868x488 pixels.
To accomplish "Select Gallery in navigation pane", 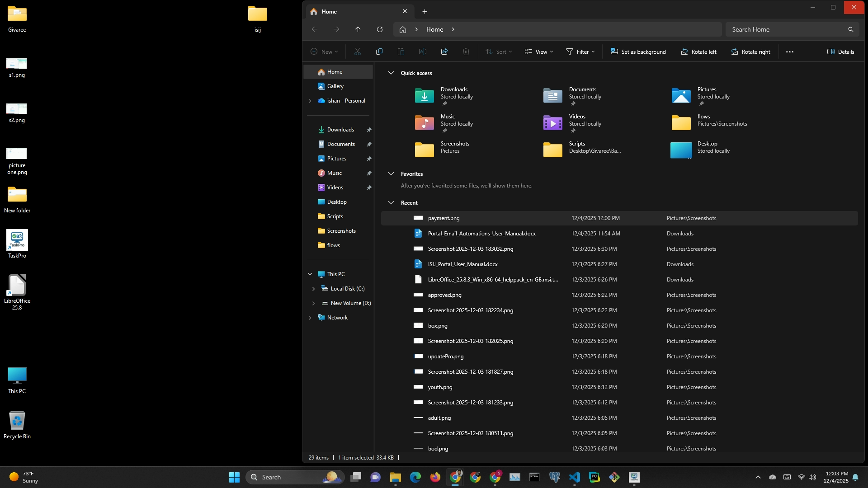I will coord(335,86).
